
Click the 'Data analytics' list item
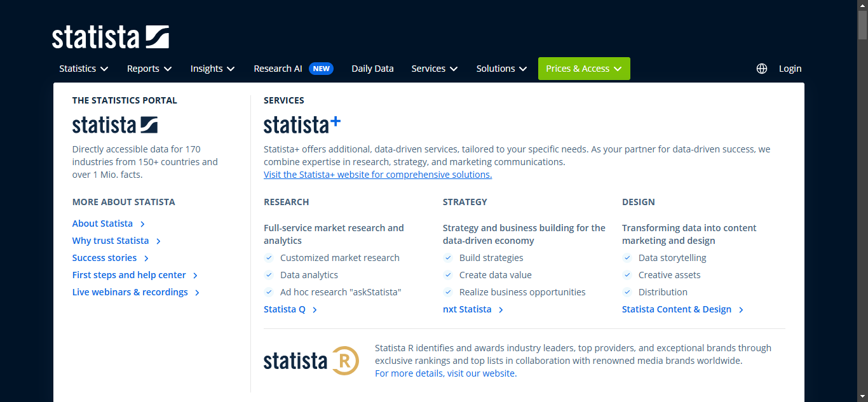click(x=309, y=275)
